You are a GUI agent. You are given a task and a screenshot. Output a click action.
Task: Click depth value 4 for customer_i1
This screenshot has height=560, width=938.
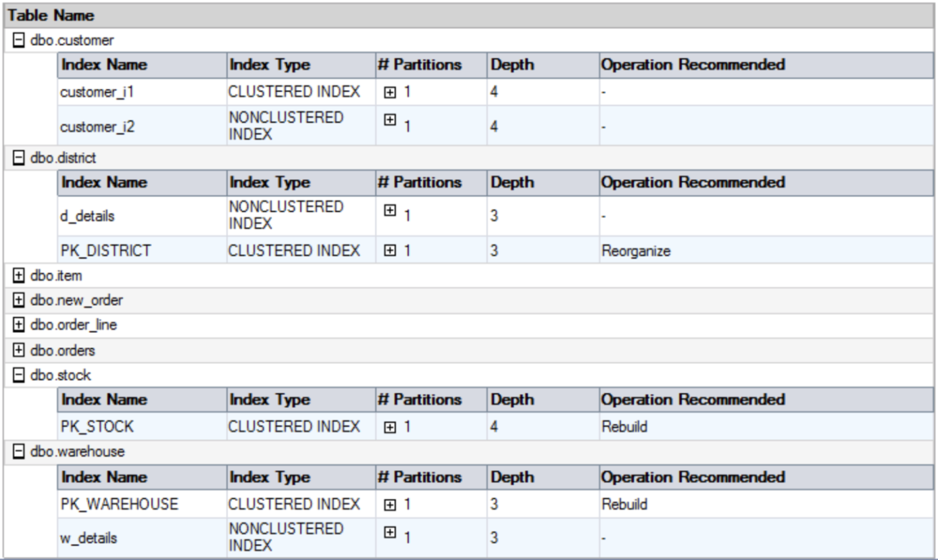[494, 93]
